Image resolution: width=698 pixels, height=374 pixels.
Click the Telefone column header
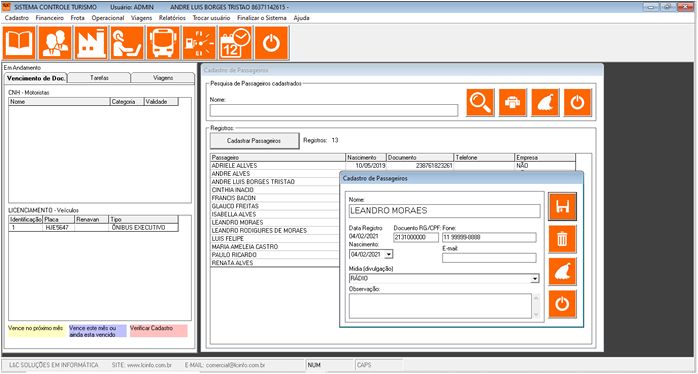tap(484, 158)
